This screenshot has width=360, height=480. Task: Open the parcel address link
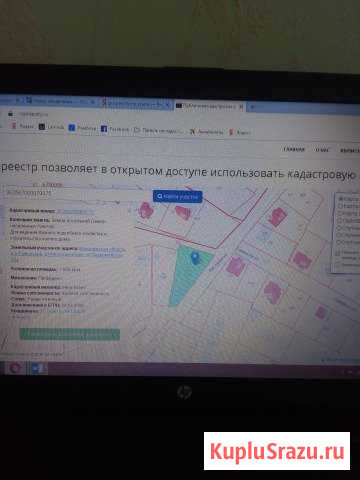68,254
